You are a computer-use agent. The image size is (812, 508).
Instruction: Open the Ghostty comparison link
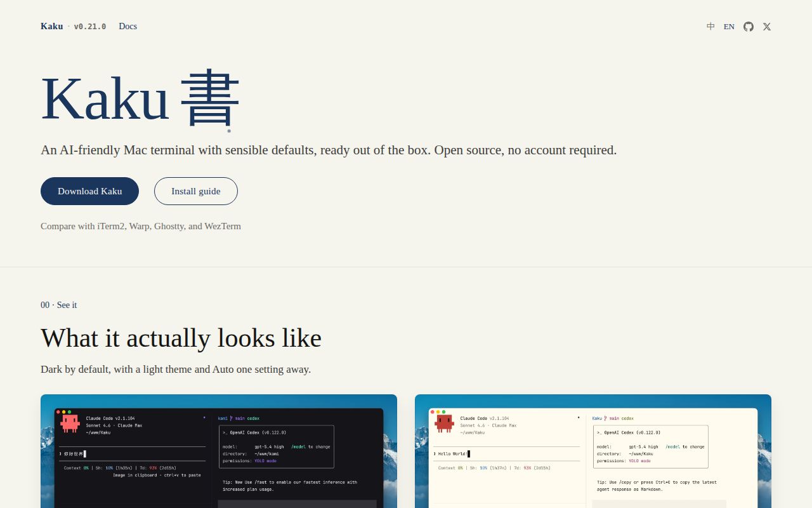169,226
